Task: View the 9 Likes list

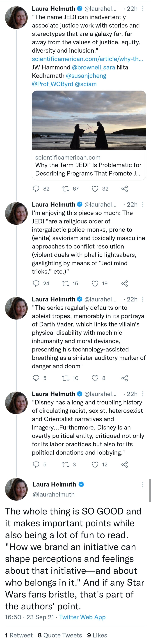Action: coord(97,635)
